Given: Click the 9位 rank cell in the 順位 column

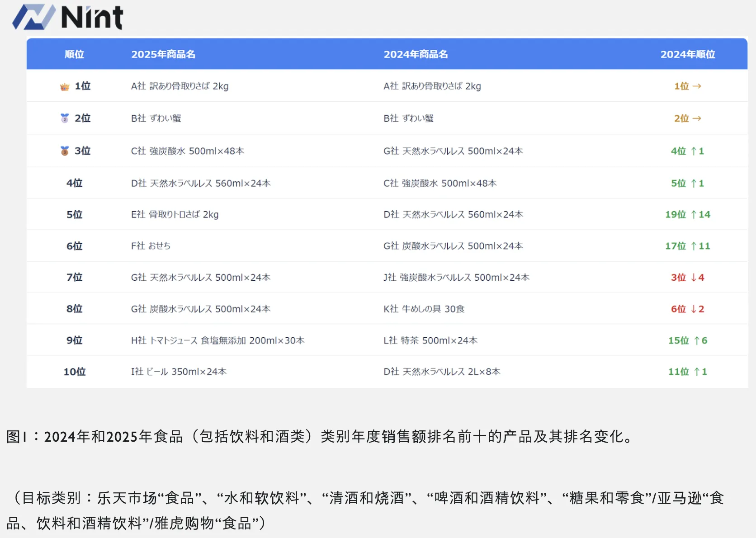Looking at the screenshot, I should [x=74, y=340].
